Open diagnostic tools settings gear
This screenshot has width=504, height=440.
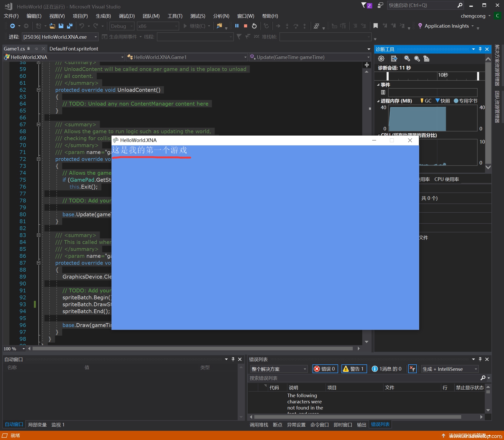(x=381, y=59)
